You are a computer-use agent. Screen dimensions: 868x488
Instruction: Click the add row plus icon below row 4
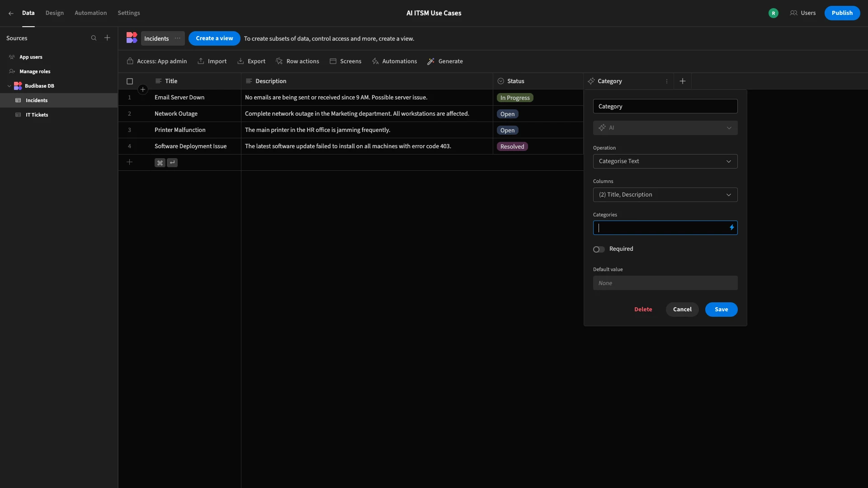click(129, 162)
